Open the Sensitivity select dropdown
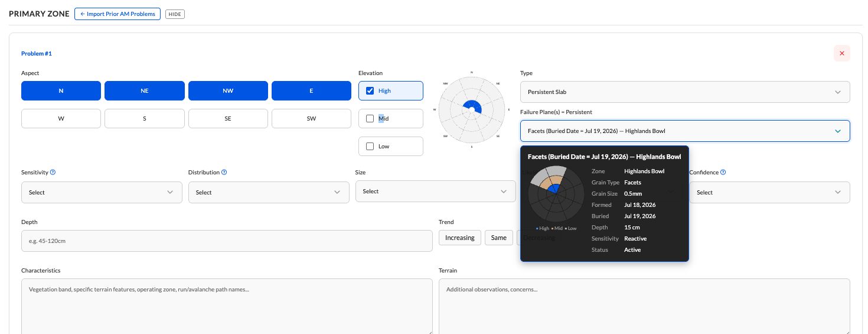 pos(102,193)
